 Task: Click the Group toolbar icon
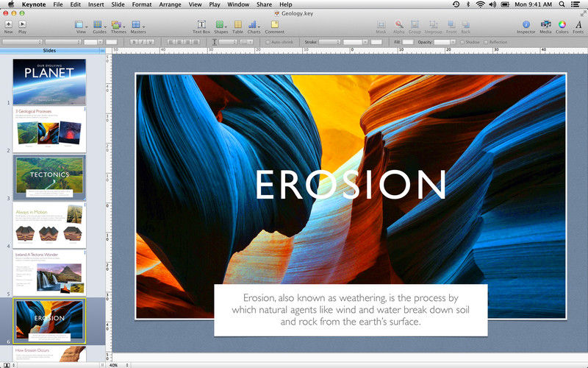[x=415, y=25]
